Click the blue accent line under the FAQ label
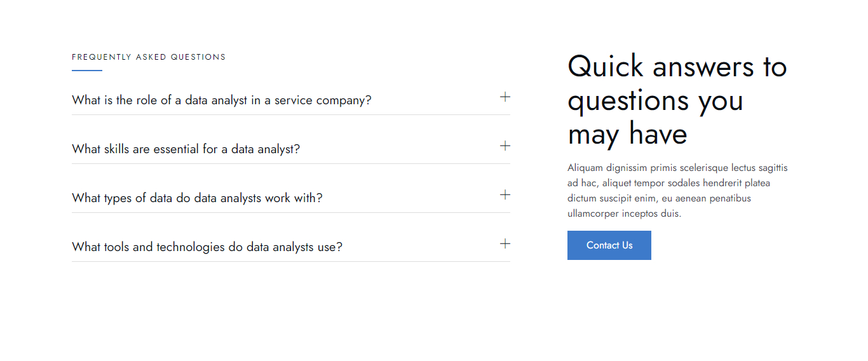Screen dimensions: 868x361 [x=87, y=71]
